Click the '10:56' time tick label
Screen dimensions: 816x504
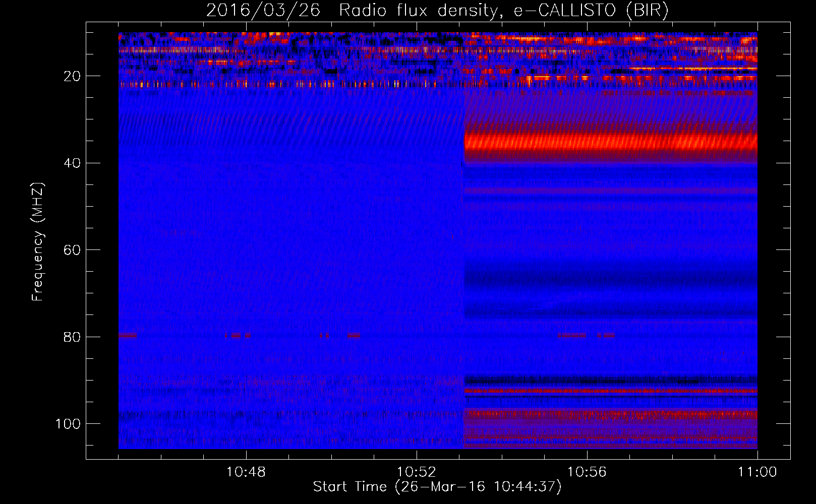pyautogui.click(x=587, y=472)
